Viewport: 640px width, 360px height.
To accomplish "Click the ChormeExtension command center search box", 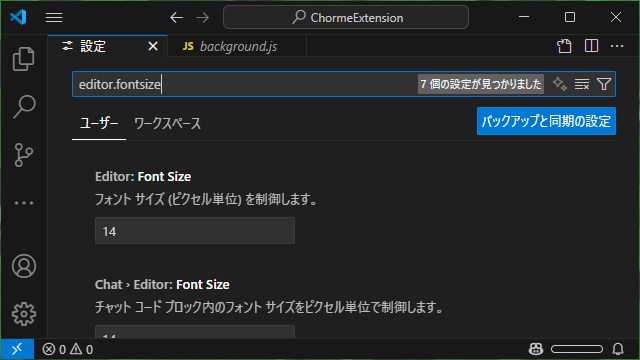I will tap(346, 18).
